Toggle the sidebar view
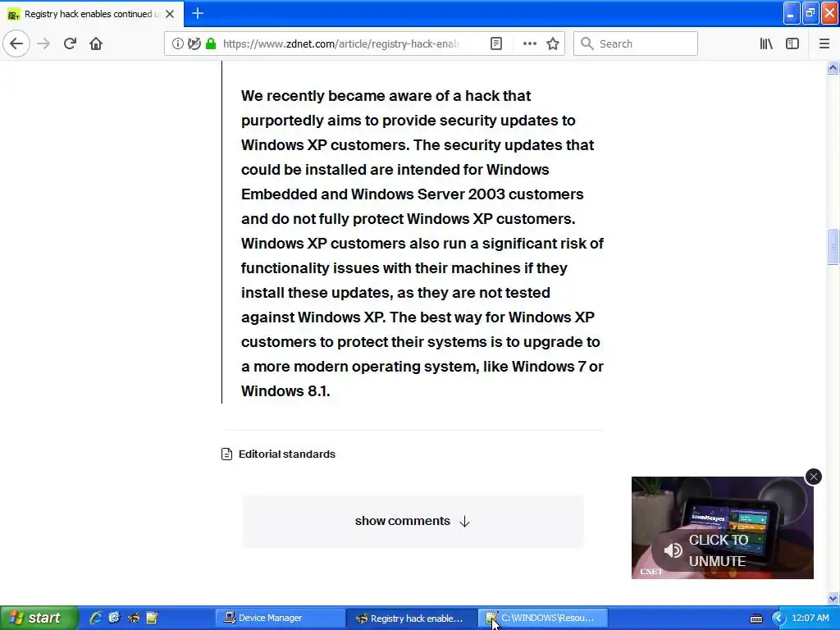The image size is (840, 630). [x=792, y=43]
